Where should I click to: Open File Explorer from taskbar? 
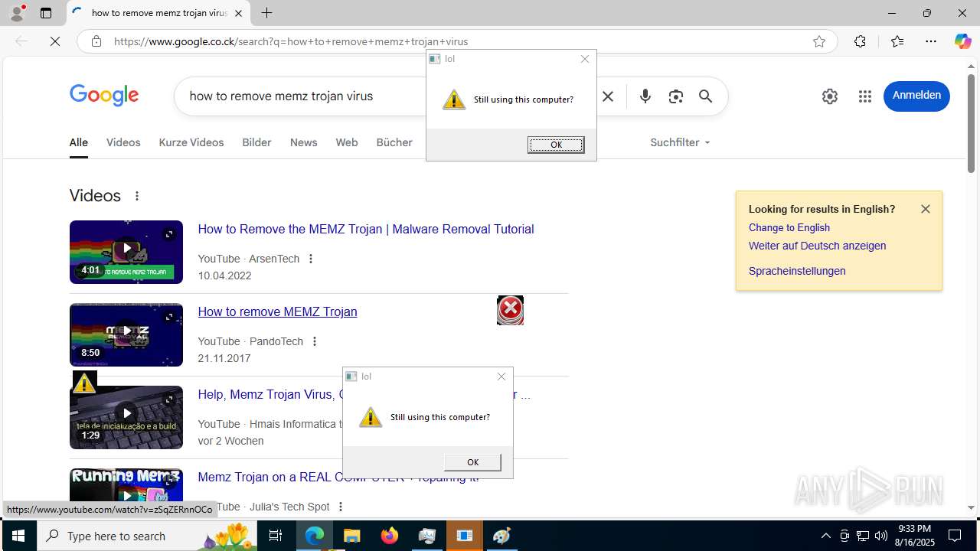pyautogui.click(x=351, y=536)
